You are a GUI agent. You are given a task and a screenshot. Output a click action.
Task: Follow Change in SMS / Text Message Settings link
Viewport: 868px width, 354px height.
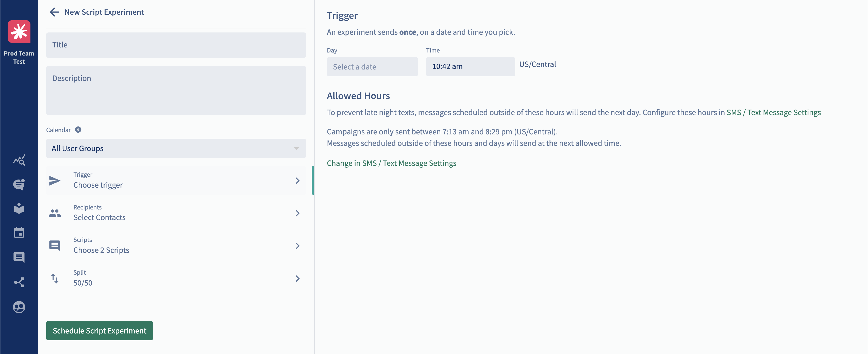pyautogui.click(x=392, y=163)
